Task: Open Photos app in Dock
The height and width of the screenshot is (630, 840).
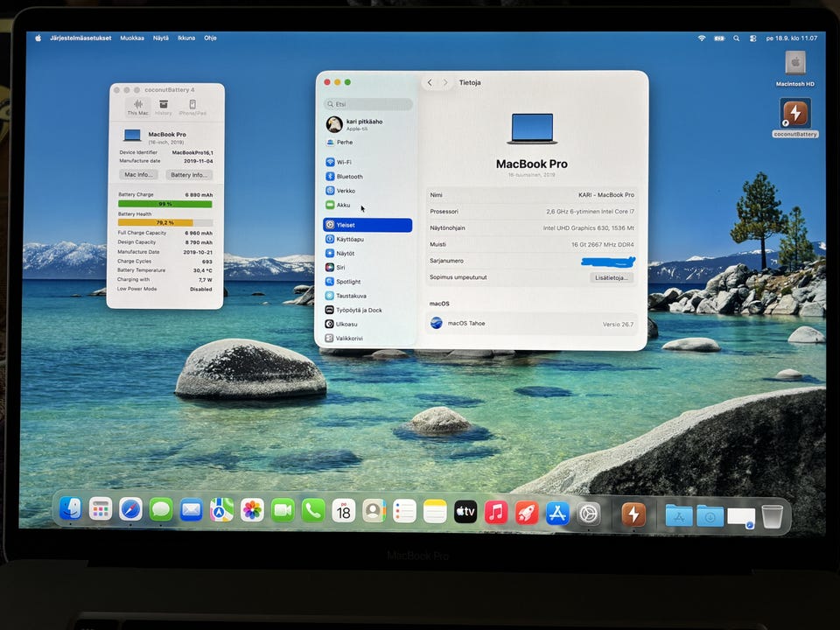Action: click(x=252, y=510)
